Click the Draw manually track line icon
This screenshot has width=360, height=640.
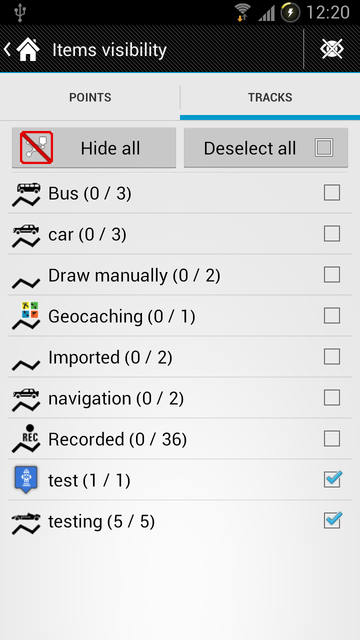coord(26,282)
